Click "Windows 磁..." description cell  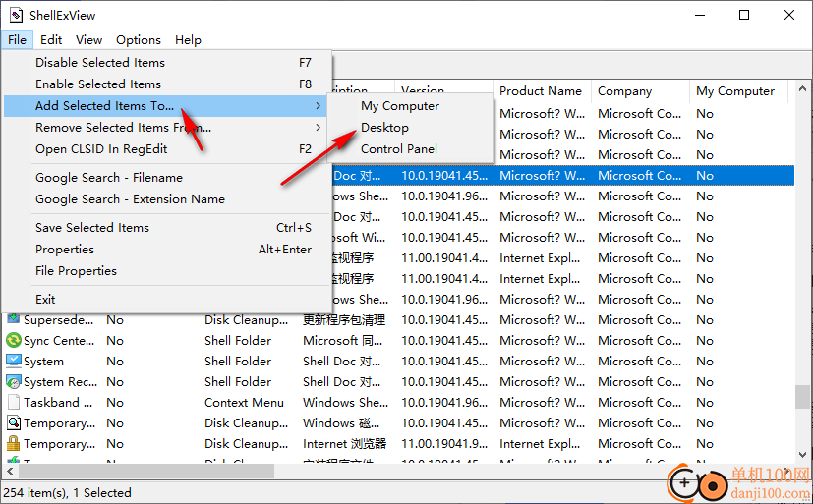tap(341, 423)
